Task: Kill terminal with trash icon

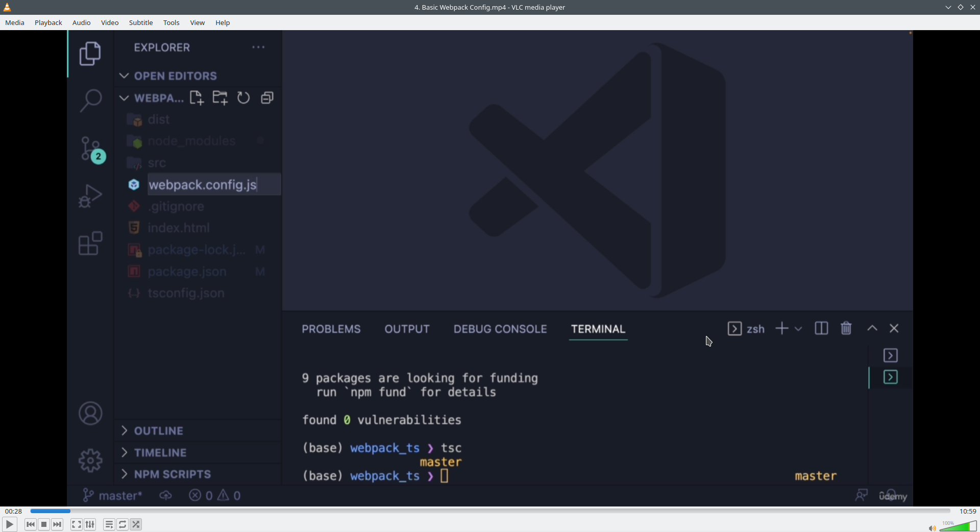Action: [x=846, y=328]
